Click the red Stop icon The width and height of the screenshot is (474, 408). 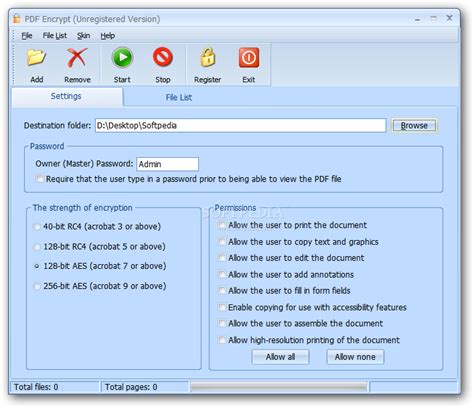point(163,57)
